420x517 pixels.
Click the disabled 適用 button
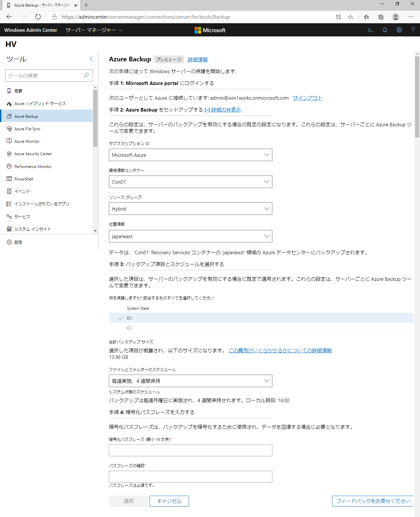coord(129,501)
